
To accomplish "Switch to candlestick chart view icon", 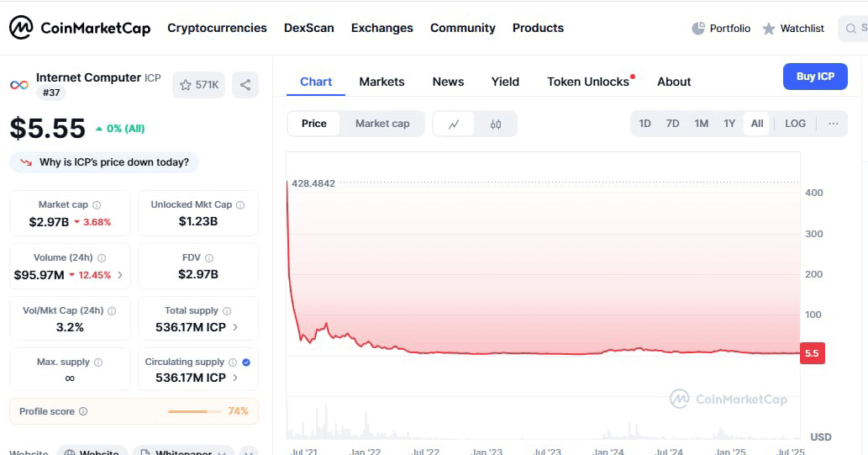I will coord(496,124).
